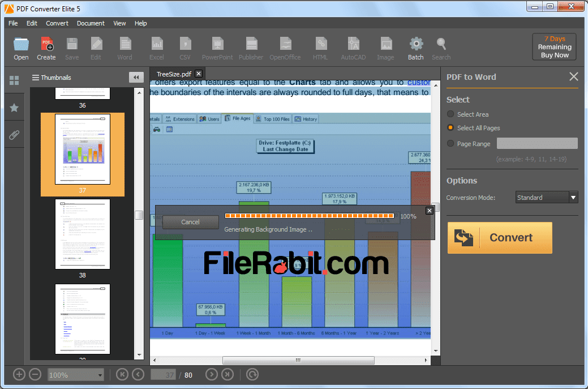Image resolution: width=588 pixels, height=389 pixels.
Task: Click the rotate page icon
Action: click(252, 374)
